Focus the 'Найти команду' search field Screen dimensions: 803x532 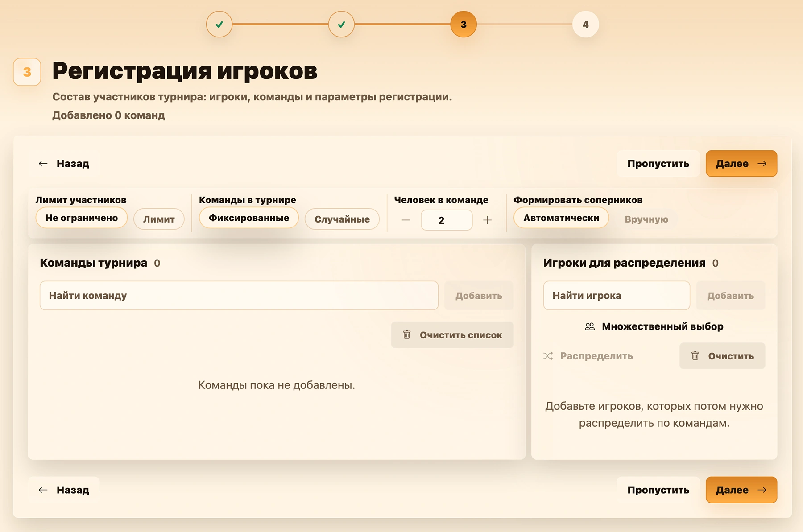point(239,296)
